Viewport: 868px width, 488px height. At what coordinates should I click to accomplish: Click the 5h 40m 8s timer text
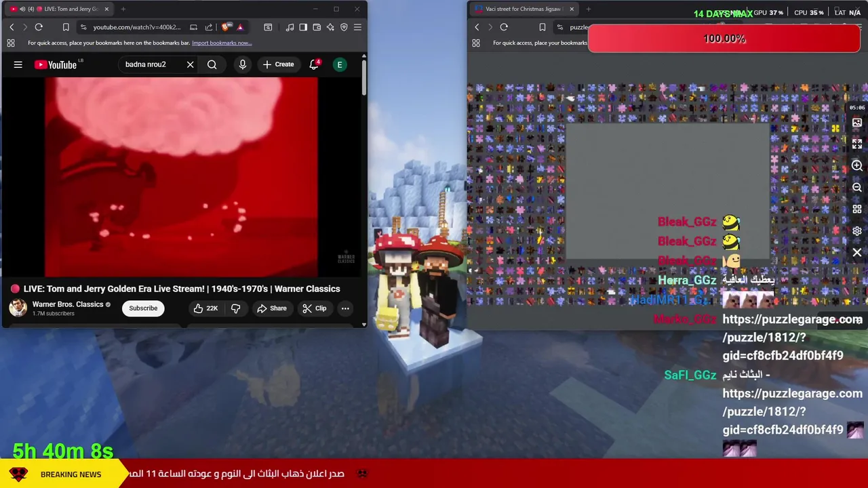(x=63, y=451)
